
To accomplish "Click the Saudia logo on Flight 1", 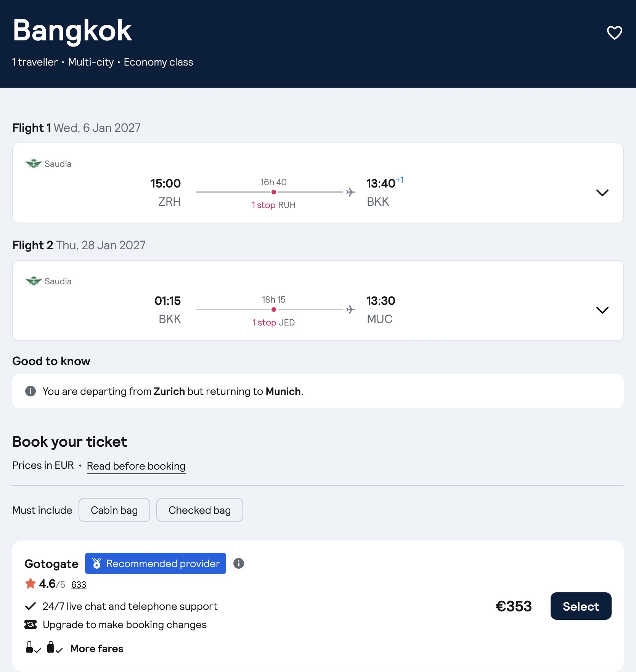I will click(x=34, y=164).
